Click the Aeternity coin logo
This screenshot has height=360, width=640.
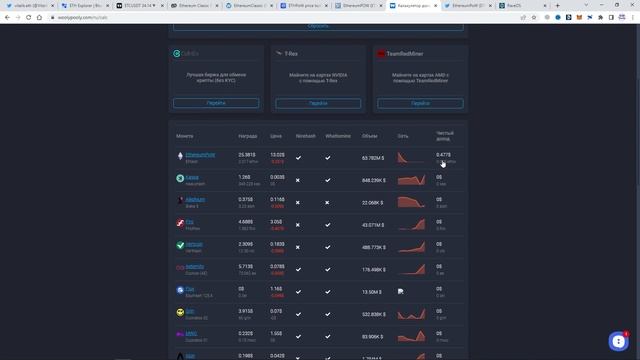[x=180, y=268]
